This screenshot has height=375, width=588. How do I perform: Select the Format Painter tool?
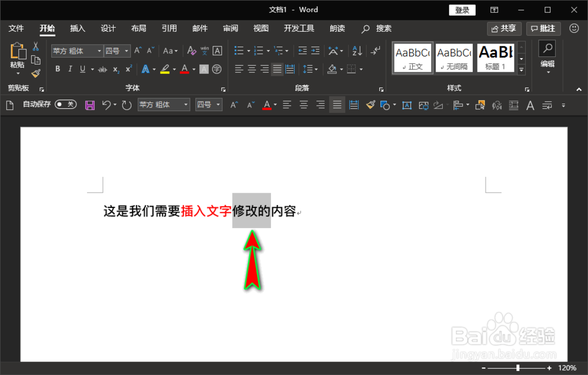point(36,73)
